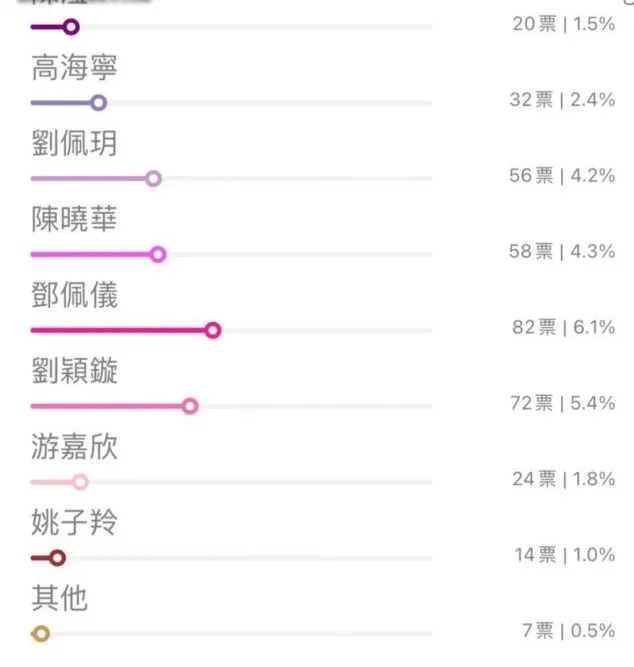Viewport: 634px width, 667px height.
Task: Select the 劉佩玥 slider knob
Action: coord(153,178)
